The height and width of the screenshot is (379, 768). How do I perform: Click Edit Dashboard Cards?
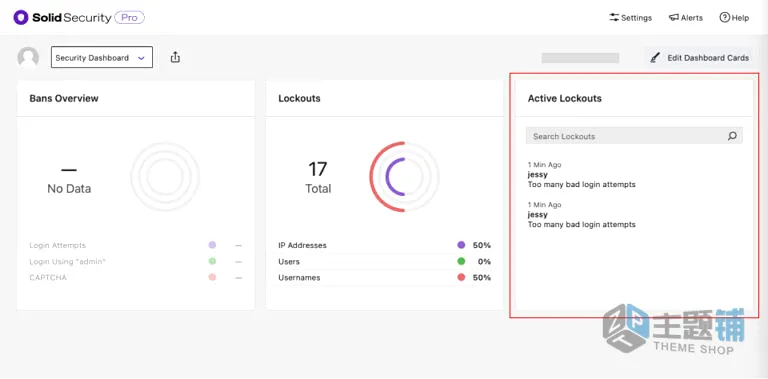(x=699, y=58)
